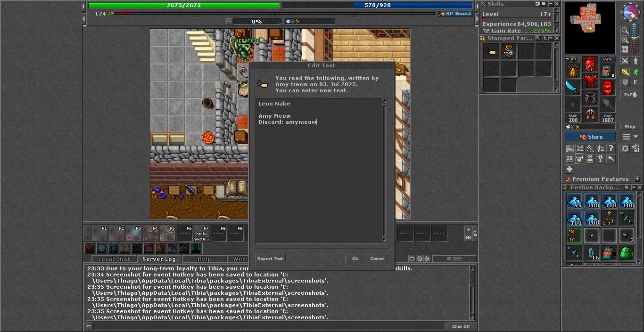
Task: Click the golden scarab amulet slot
Action: 573,71
